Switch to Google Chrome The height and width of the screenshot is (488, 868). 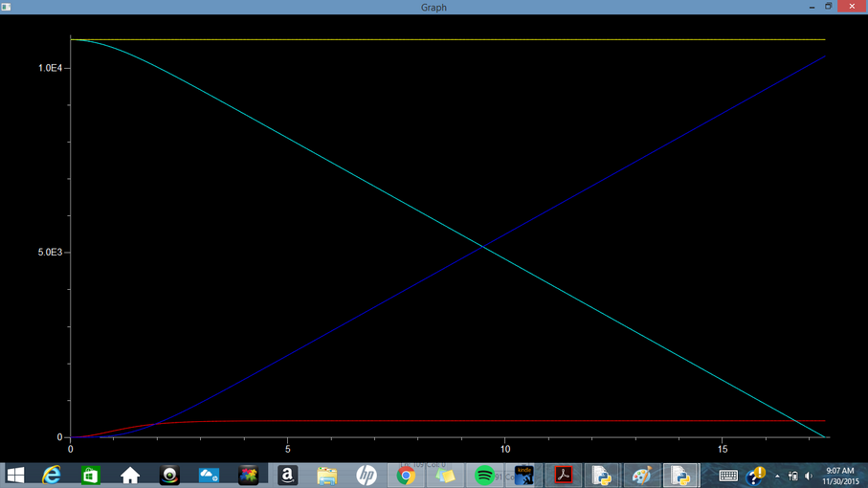pyautogui.click(x=407, y=475)
